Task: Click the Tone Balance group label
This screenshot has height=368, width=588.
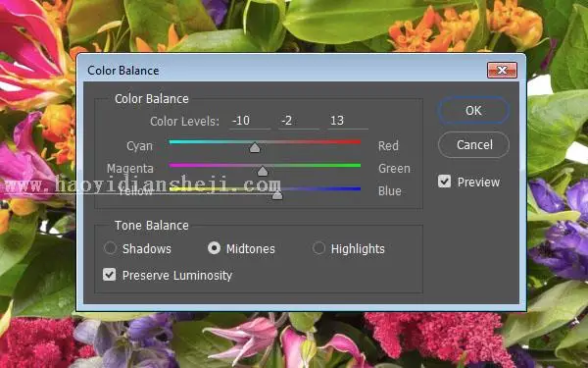Action: [x=152, y=226]
